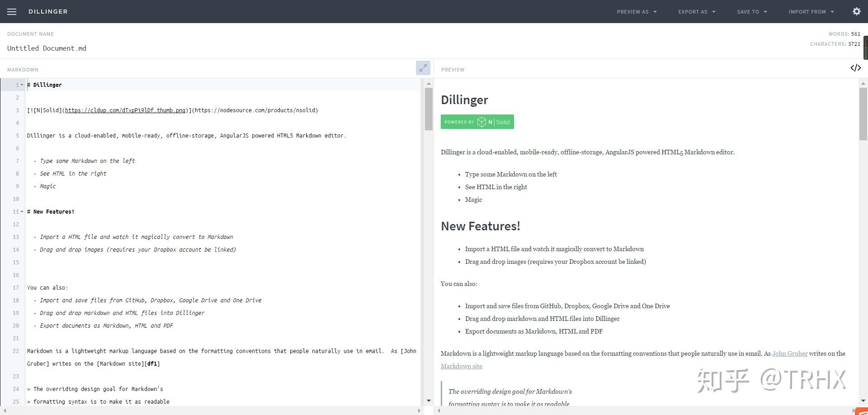Collapse the fold arrow on line 11
The width and height of the screenshot is (868, 415).
22,212
